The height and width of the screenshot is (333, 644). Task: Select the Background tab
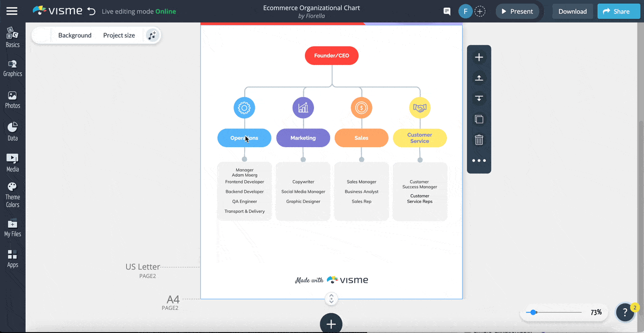click(x=75, y=35)
